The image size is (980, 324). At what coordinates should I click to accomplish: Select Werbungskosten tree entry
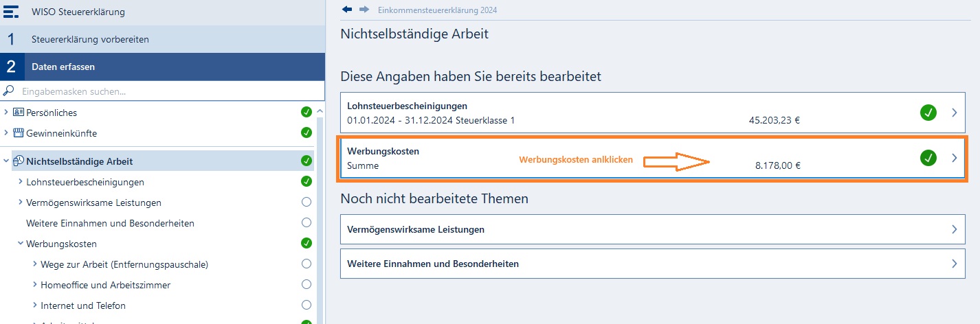pos(61,244)
